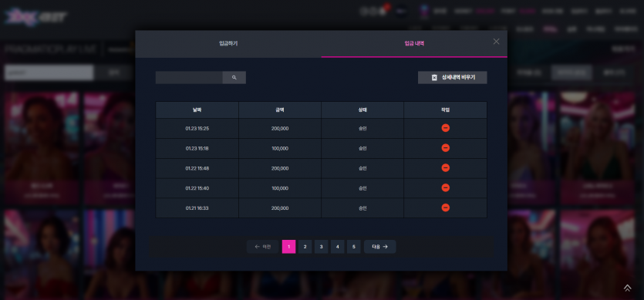Click the red minus icon for 01.23 15:18

click(x=445, y=148)
